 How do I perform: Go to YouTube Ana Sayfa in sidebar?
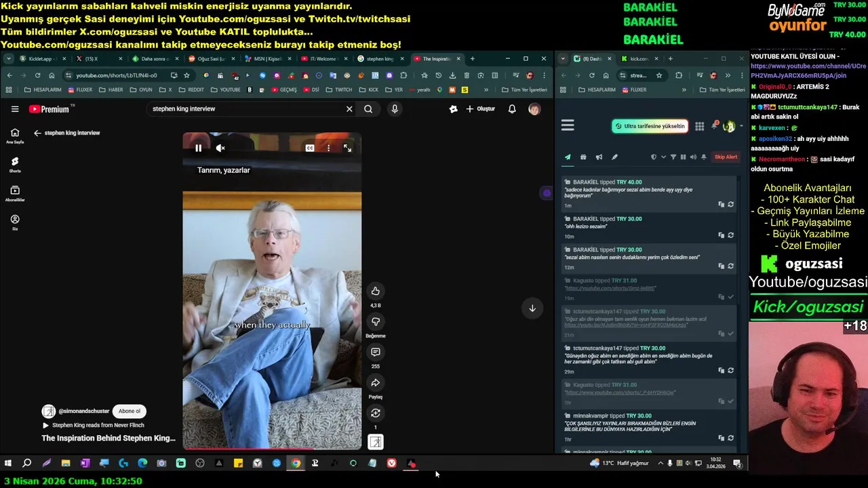pyautogui.click(x=15, y=136)
